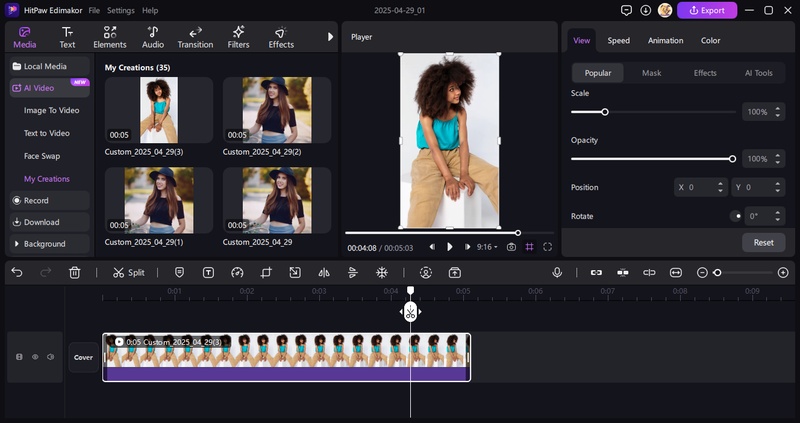Expand more tabs arrow after Effects
This screenshot has height=423, width=800.
point(330,37)
